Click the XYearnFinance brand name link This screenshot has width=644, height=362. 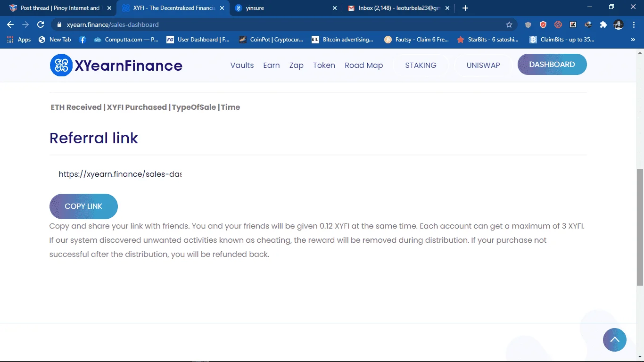click(x=129, y=66)
